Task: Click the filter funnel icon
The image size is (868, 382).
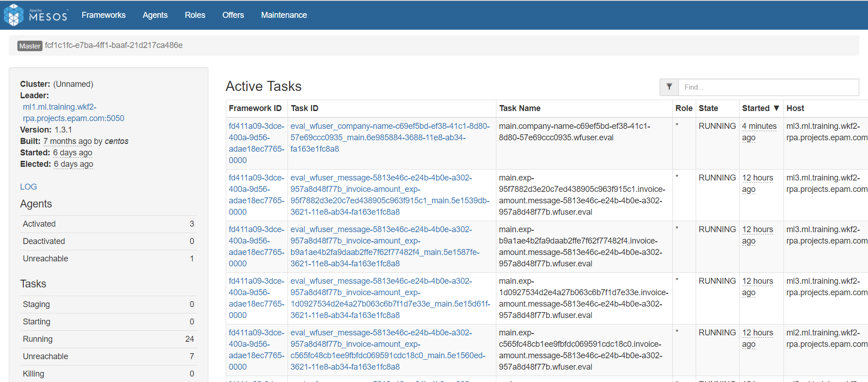Action: pos(669,87)
